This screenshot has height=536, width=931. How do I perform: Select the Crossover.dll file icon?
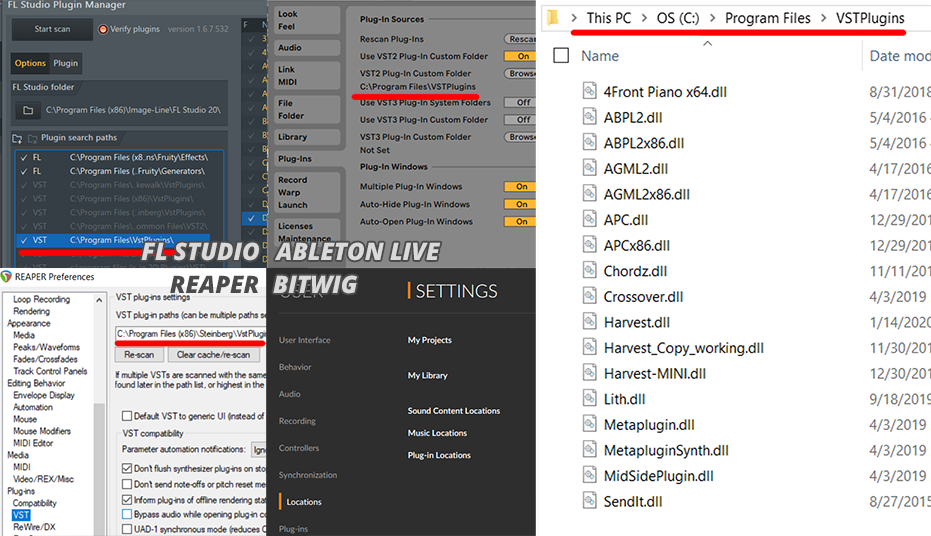(x=589, y=296)
